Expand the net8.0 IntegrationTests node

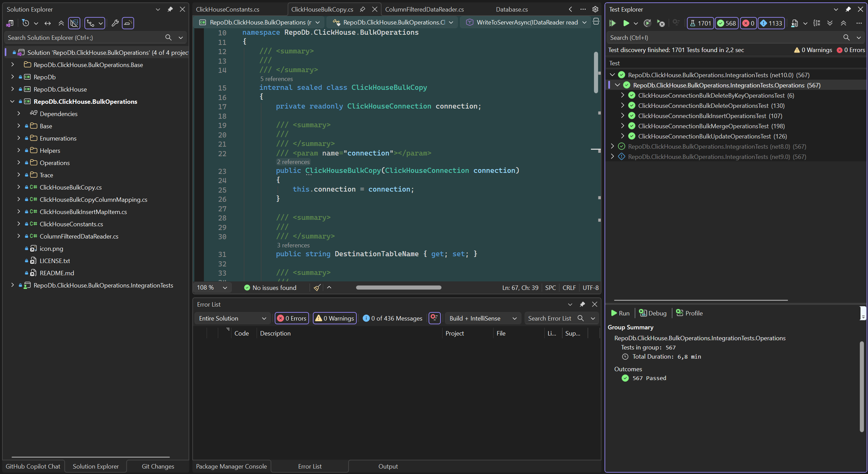pos(612,146)
